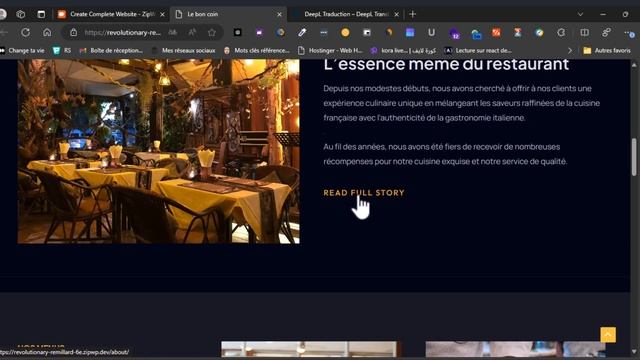Click the menu thumbnail at bottom center
The image size is (640, 360).
(311, 349)
